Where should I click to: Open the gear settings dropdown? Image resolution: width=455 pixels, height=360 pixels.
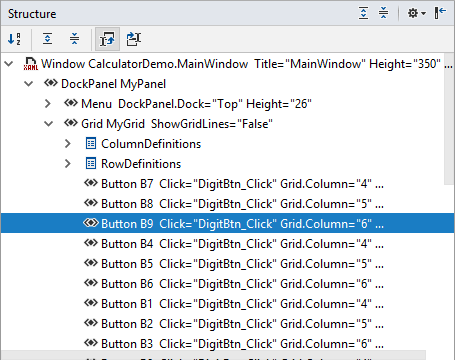pyautogui.click(x=416, y=13)
